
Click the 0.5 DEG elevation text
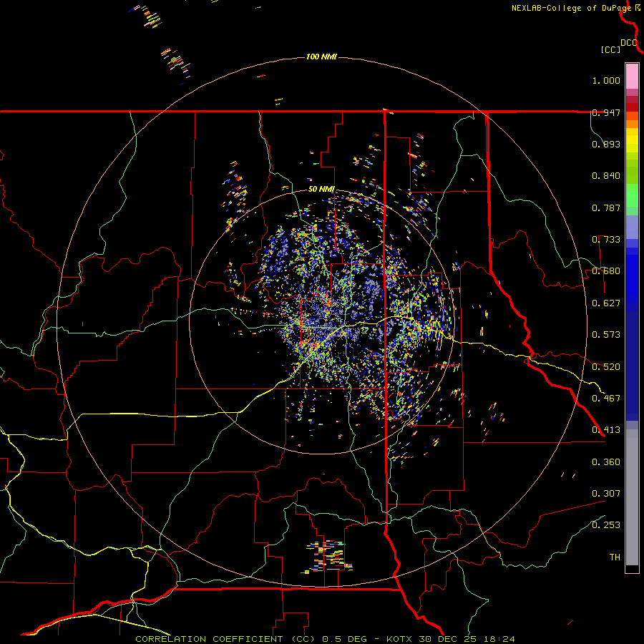[346, 639]
